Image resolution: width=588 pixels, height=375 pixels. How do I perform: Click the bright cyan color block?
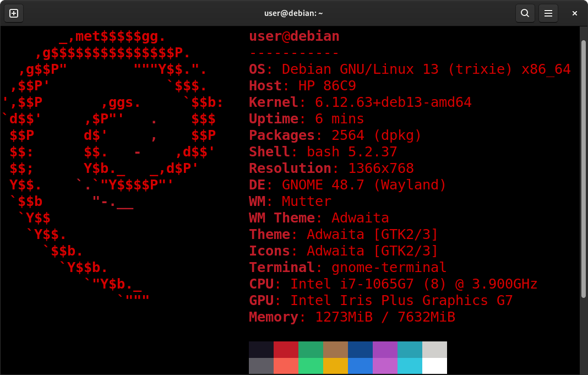[x=410, y=366]
